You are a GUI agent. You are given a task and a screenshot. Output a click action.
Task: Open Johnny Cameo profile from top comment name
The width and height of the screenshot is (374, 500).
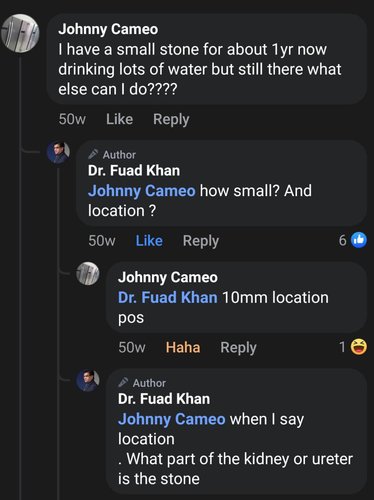click(x=108, y=29)
